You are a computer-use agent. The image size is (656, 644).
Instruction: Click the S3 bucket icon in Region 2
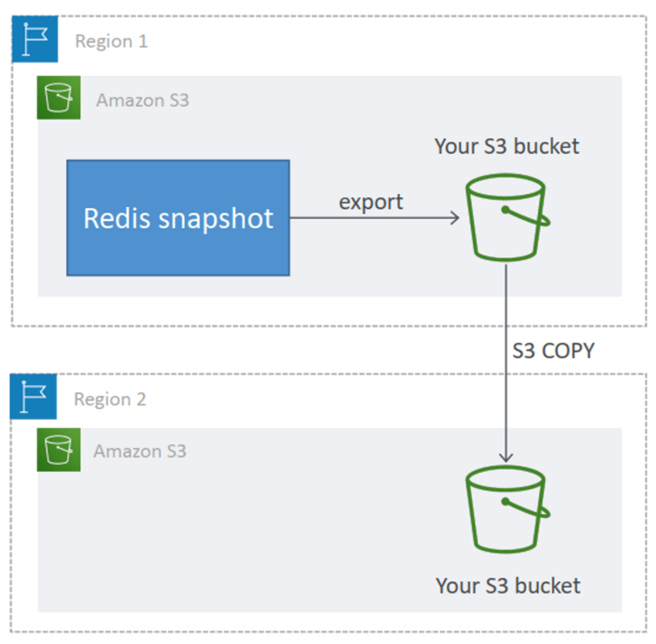tap(507, 510)
